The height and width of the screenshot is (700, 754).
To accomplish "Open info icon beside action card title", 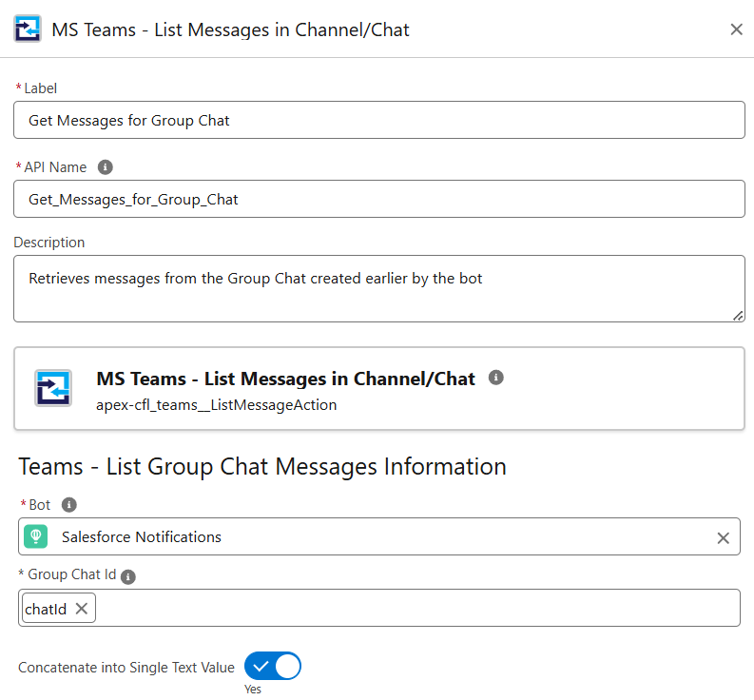I will coord(495,378).
